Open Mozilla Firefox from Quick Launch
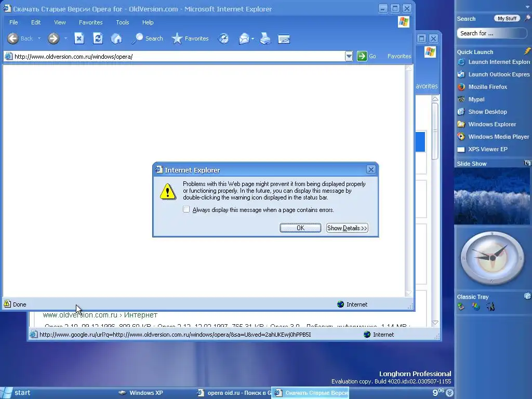The height and width of the screenshot is (399, 532). point(482,87)
